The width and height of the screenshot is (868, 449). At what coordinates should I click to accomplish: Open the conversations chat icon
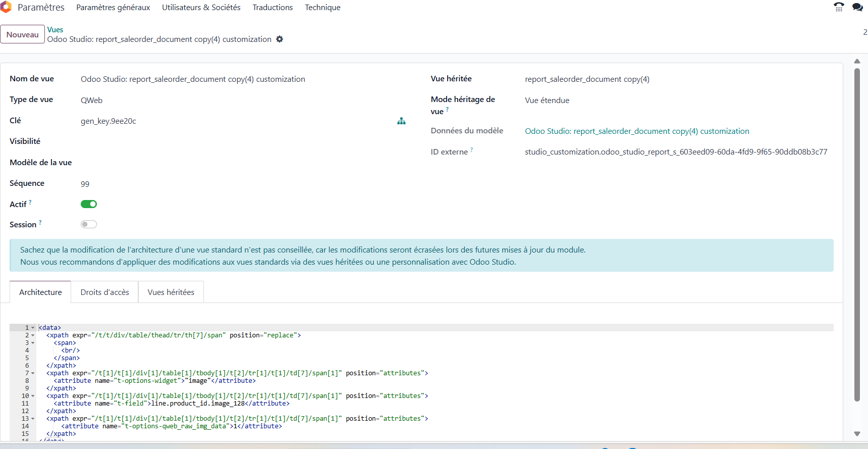857,7
